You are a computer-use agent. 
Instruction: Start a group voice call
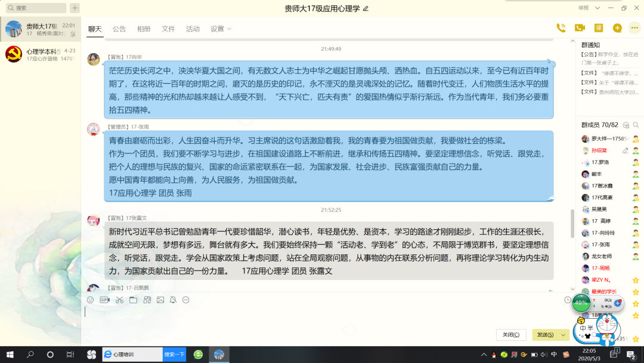pos(561,28)
